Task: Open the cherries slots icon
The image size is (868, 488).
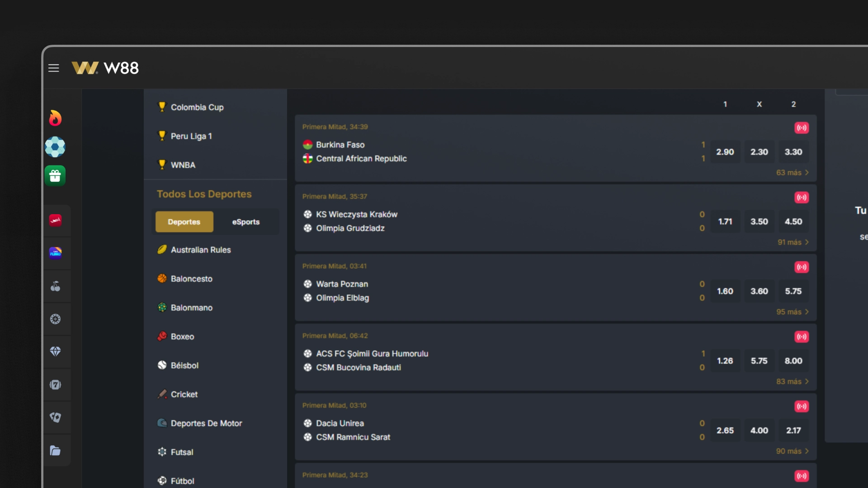Action: tap(56, 286)
